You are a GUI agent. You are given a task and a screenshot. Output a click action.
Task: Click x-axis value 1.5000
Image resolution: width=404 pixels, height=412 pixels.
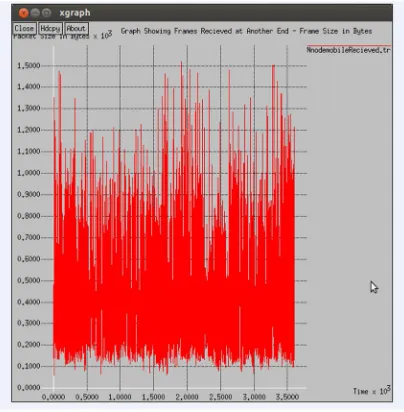click(153, 397)
